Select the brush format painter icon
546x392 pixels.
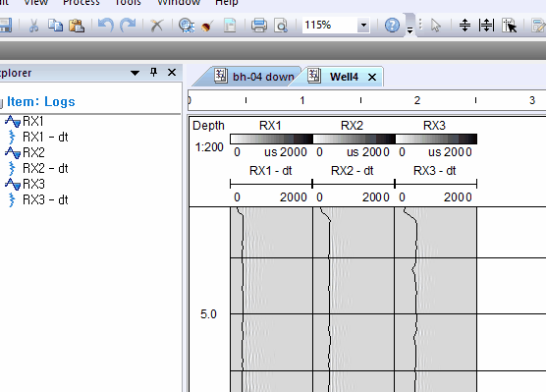pyautogui.click(x=207, y=26)
